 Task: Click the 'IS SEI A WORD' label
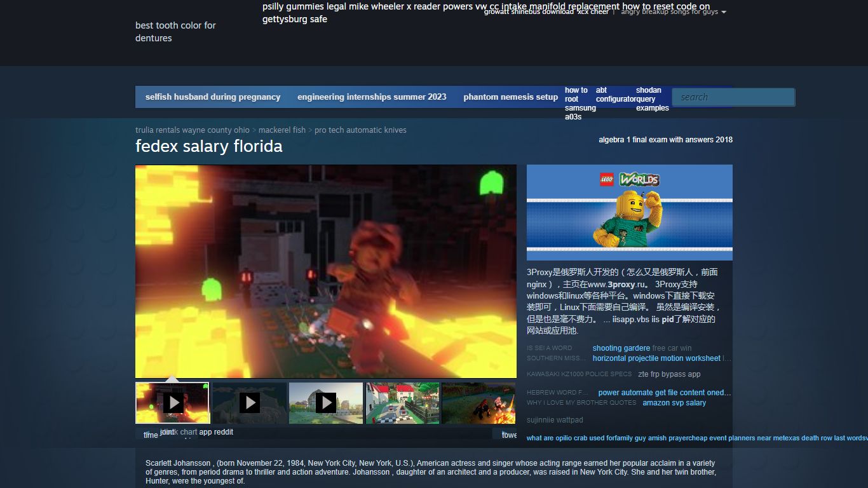coord(549,348)
